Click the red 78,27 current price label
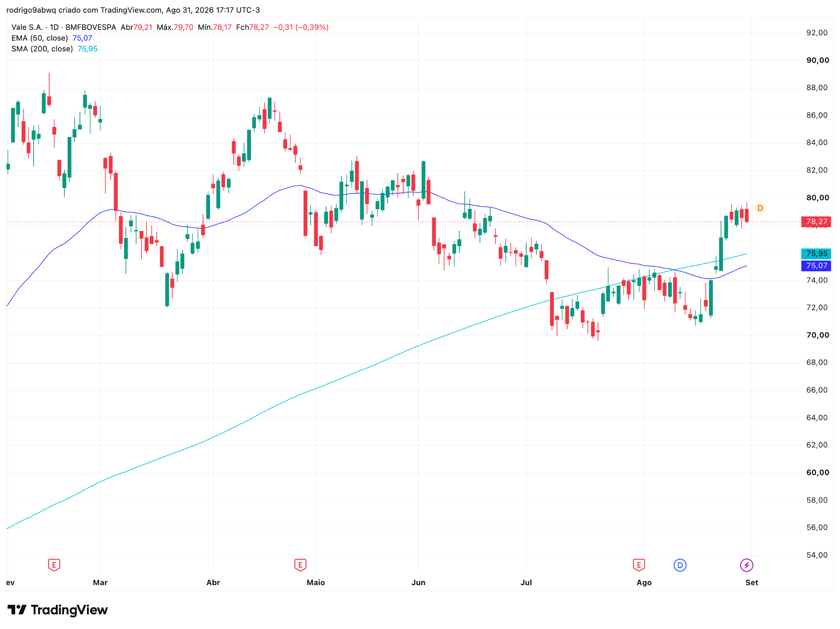The width and height of the screenshot is (840, 629). (816, 222)
